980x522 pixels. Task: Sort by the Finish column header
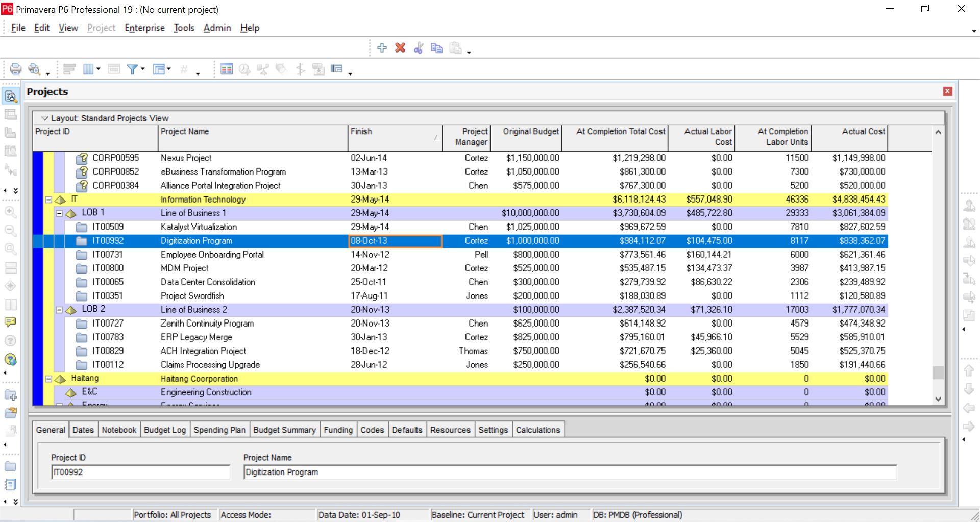(395, 138)
